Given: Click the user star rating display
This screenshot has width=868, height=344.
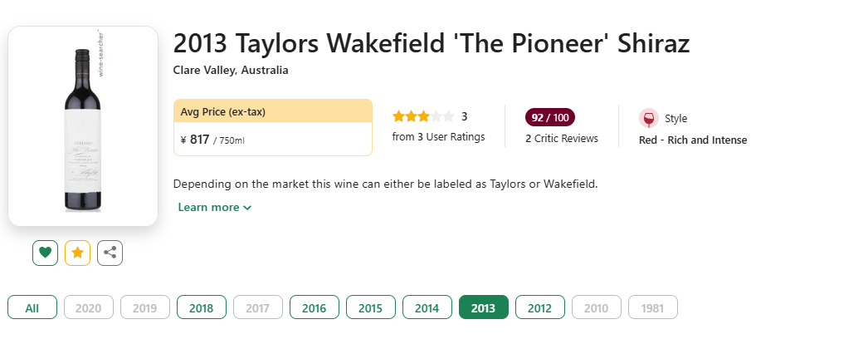Looking at the screenshot, I should tap(423, 116).
